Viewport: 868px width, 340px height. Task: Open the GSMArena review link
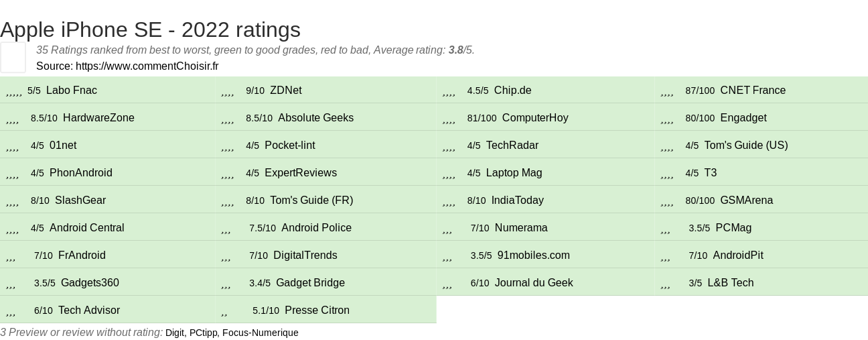(746, 201)
